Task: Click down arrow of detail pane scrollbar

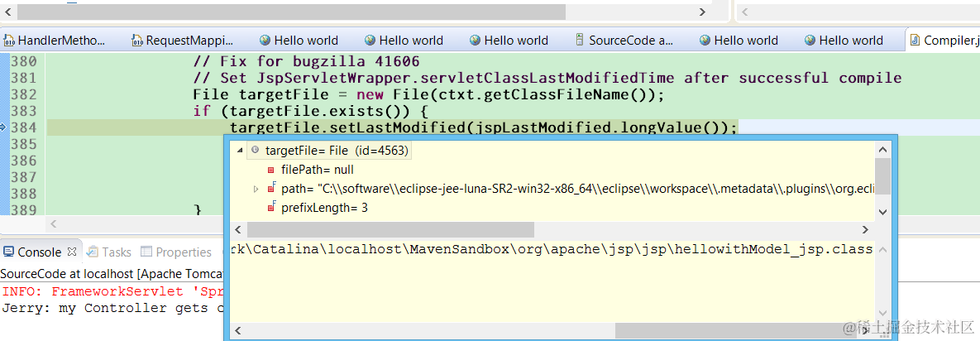Action: point(882,314)
